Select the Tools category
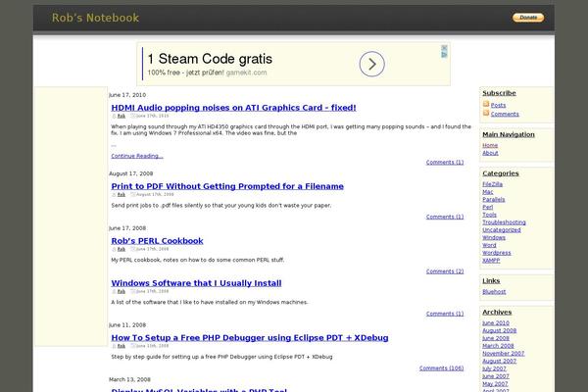Screen dimensions: 588x392 pos(489,215)
